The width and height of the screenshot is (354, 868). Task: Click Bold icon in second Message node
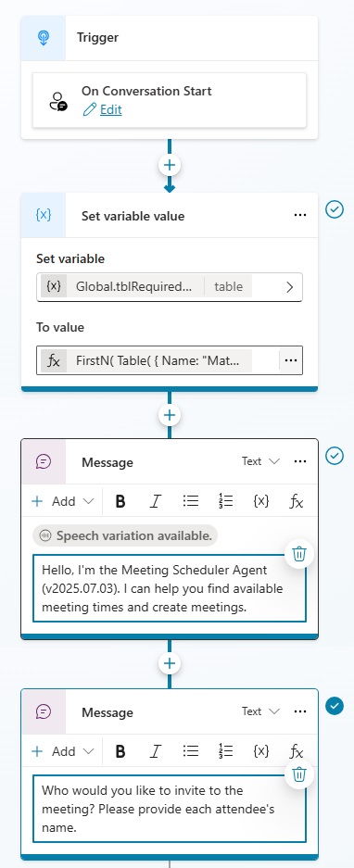pos(120,751)
